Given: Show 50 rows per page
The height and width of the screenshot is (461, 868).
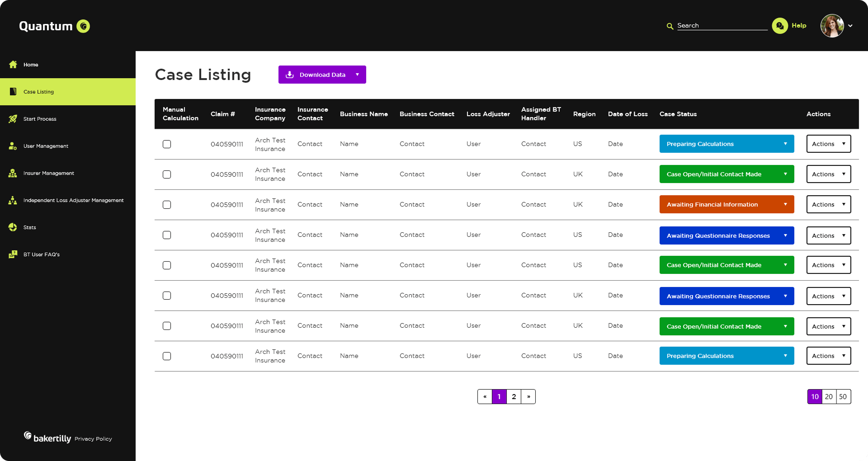Looking at the screenshot, I should point(843,396).
